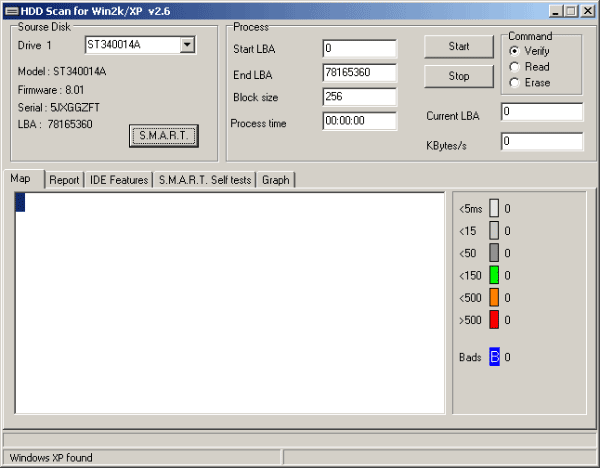Click the first dark blue map block

20,202
